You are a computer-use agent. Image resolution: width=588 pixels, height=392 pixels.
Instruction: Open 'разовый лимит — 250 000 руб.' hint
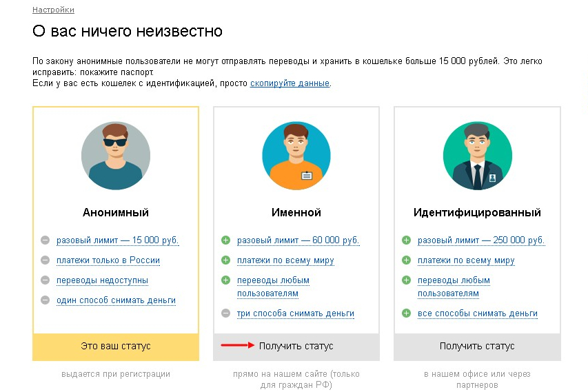click(481, 240)
